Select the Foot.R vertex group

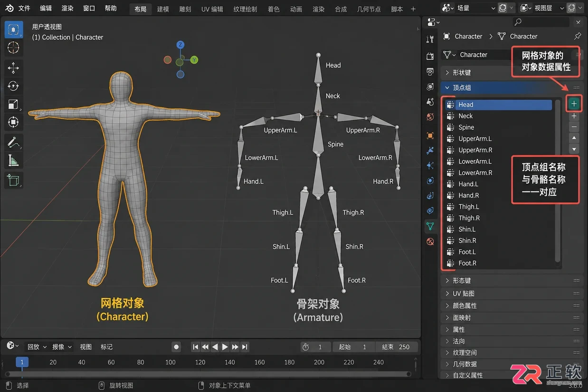tap(499, 263)
